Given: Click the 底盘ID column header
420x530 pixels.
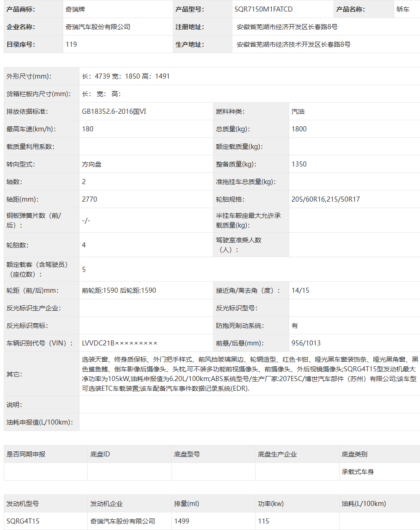Looking at the screenshot, I should (x=100, y=454).
